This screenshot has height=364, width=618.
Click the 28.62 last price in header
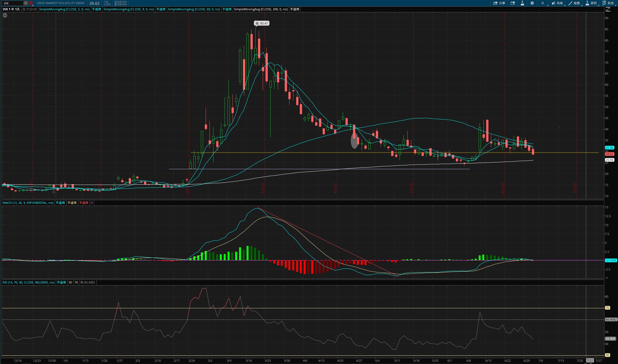94,3
